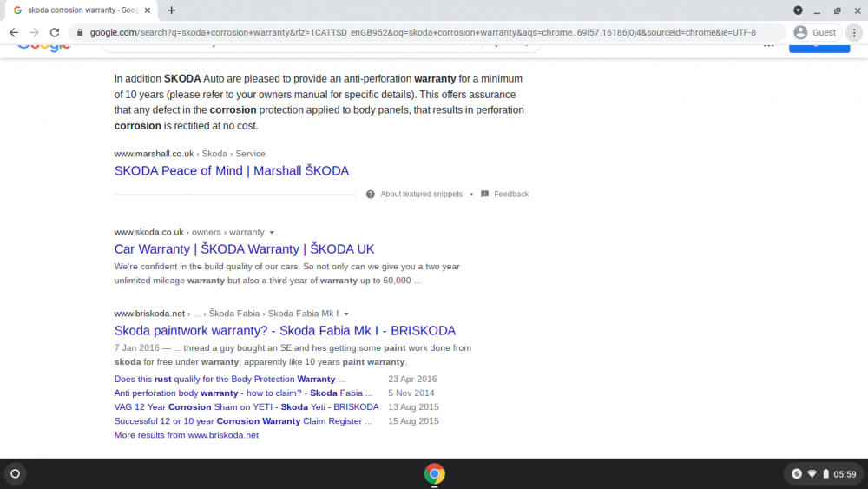Screen dimensions: 868x489
Task: Open the clock showing 05:59
Action: pos(845,474)
